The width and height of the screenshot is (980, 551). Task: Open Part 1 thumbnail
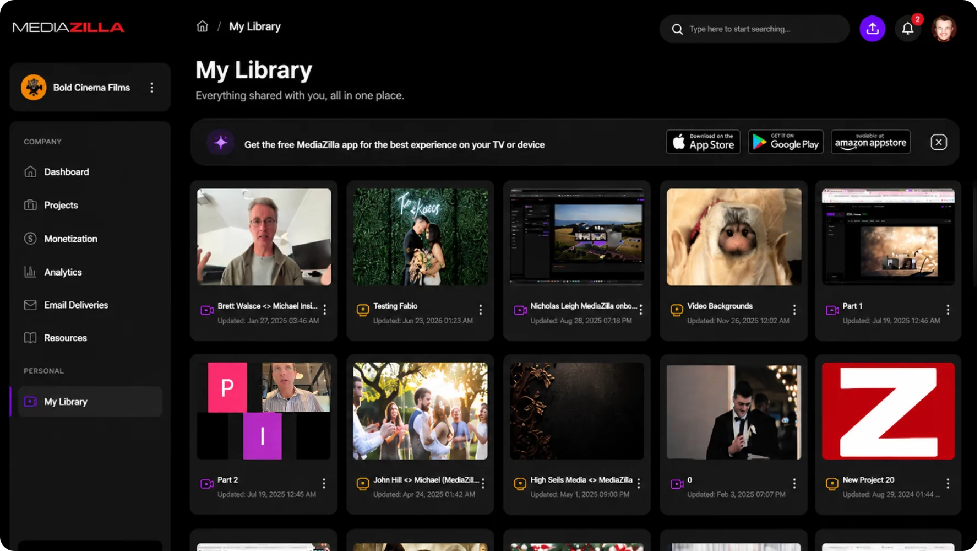click(x=889, y=237)
